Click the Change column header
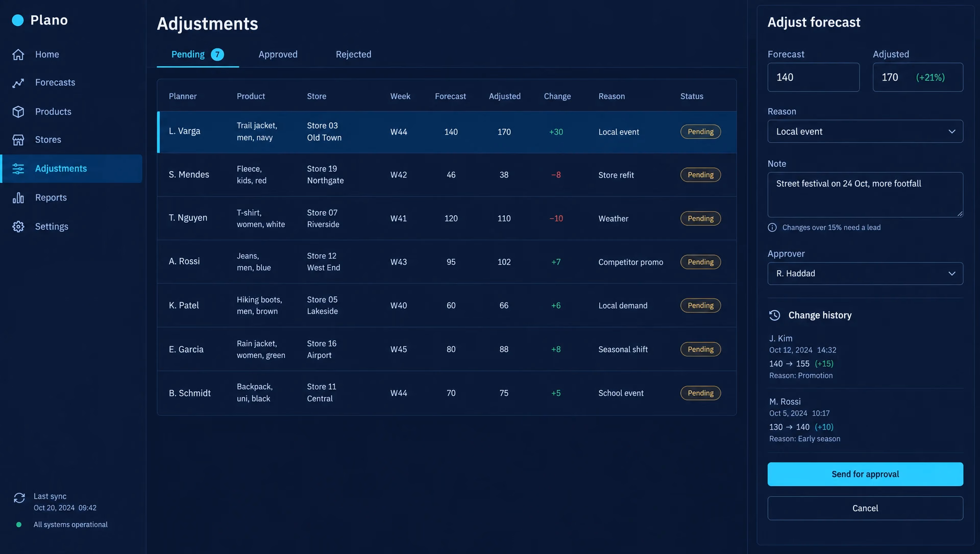 click(x=557, y=96)
